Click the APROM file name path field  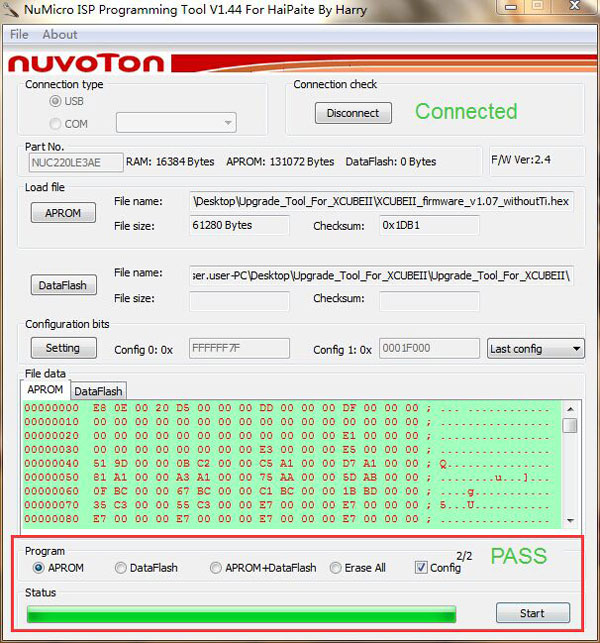(381, 201)
